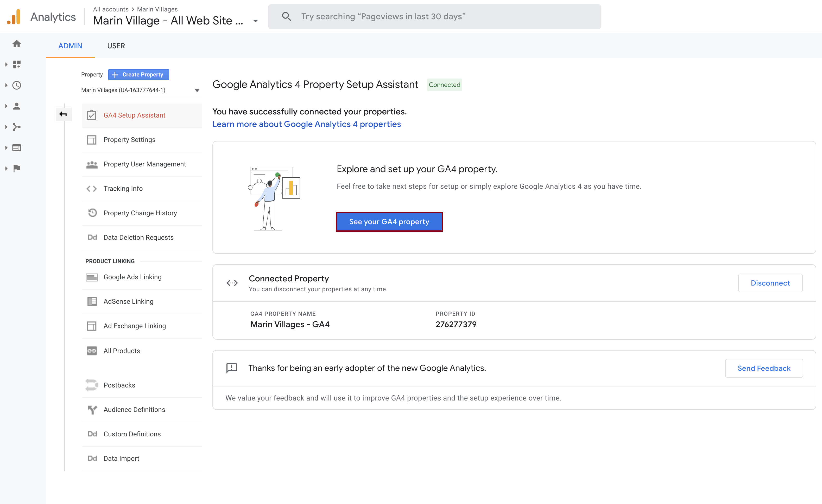The image size is (822, 504).
Task: Open Audience Definitions
Action: pos(142,410)
